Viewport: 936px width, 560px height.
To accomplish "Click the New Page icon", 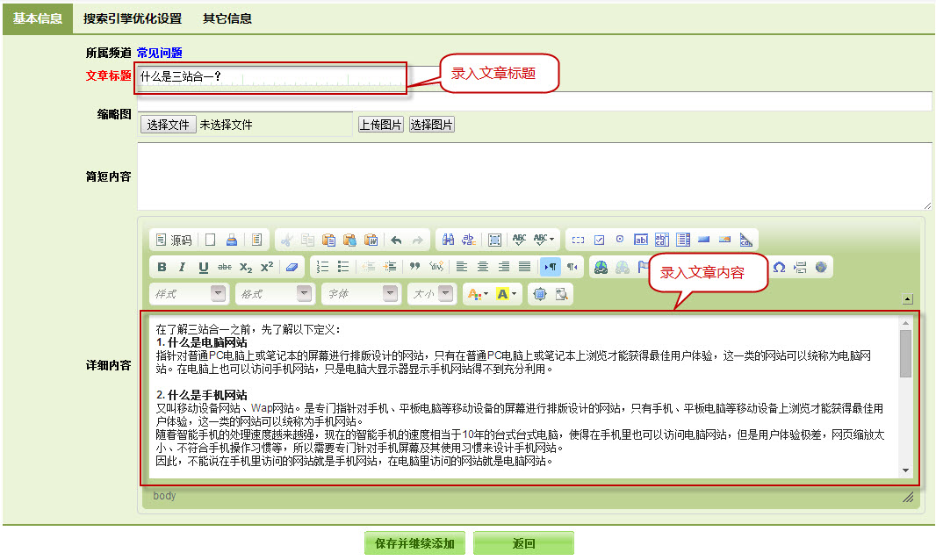I will click(210, 240).
